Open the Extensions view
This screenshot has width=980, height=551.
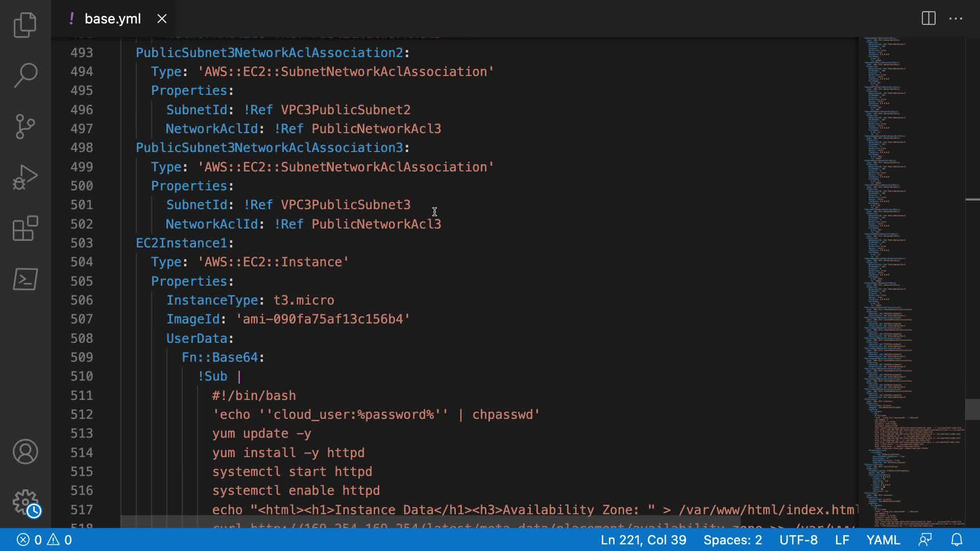point(25,228)
